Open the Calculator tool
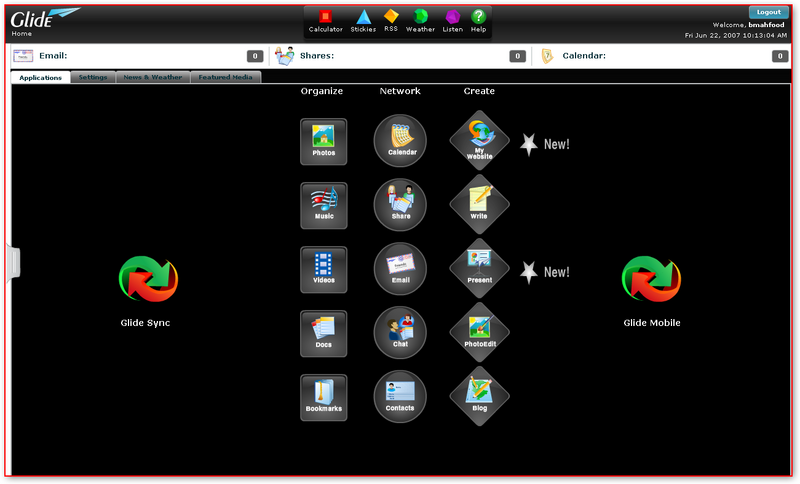 tap(326, 21)
